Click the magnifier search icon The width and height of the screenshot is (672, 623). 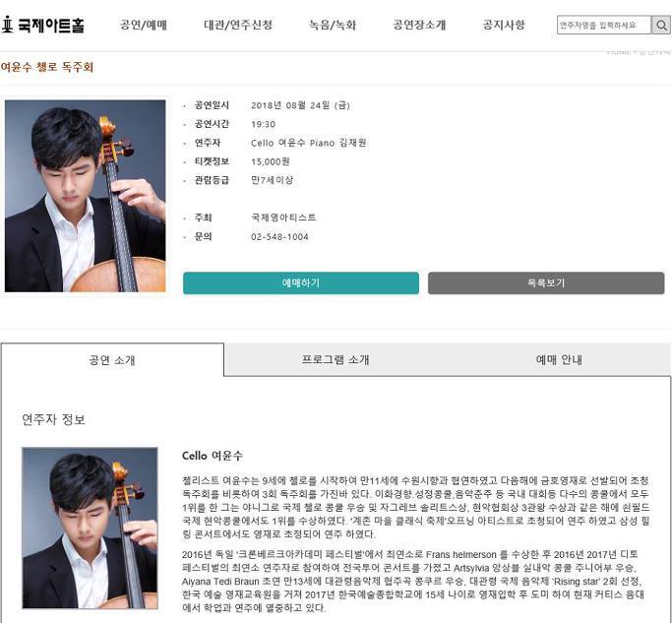pos(660,26)
